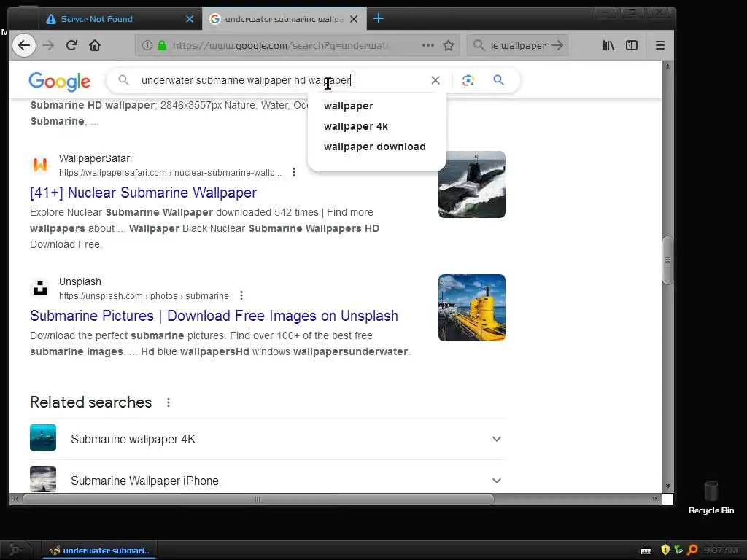Viewport: 747px width, 560px height.
Task: Click the wallpapersafari.com URL breadcrumb
Action: pyautogui.click(x=170, y=172)
